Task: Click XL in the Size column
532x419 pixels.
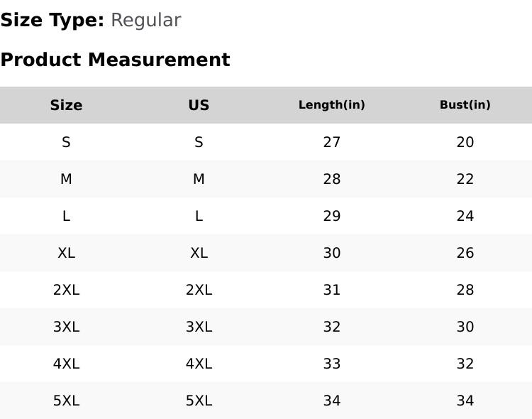Action: [x=66, y=253]
